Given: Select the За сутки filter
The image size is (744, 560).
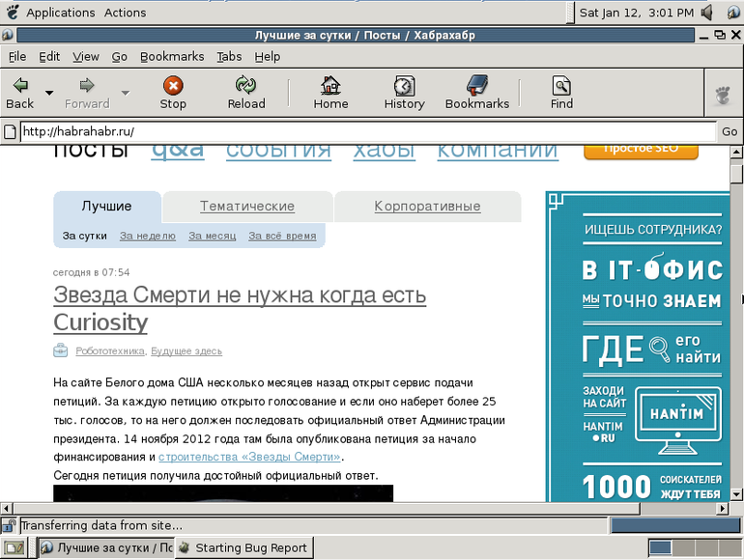Looking at the screenshot, I should pos(84,236).
